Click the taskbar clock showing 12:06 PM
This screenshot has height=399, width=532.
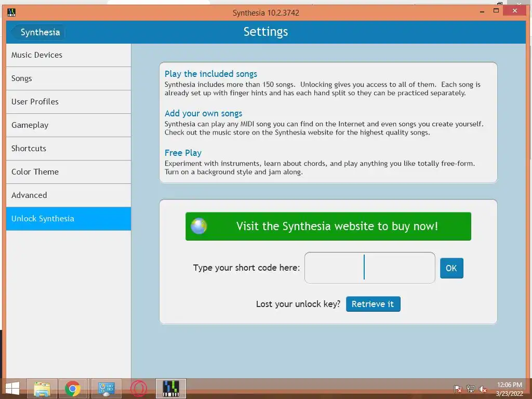509,389
